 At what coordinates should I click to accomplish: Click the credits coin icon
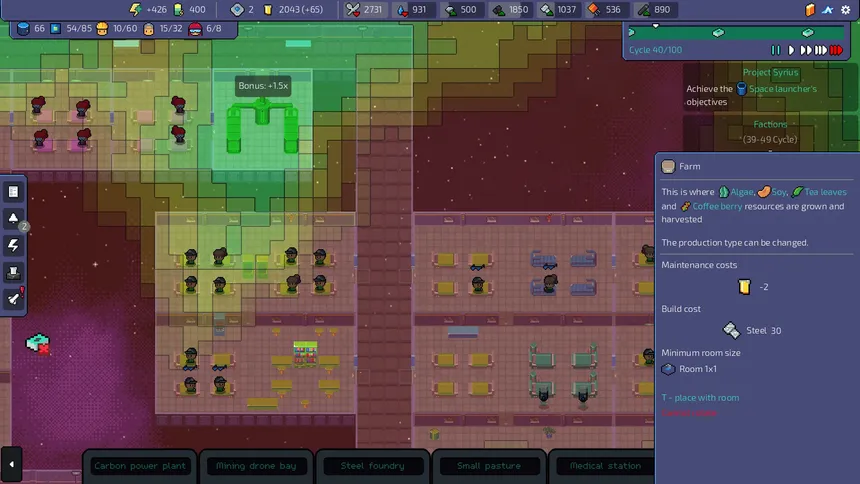[x=268, y=9]
